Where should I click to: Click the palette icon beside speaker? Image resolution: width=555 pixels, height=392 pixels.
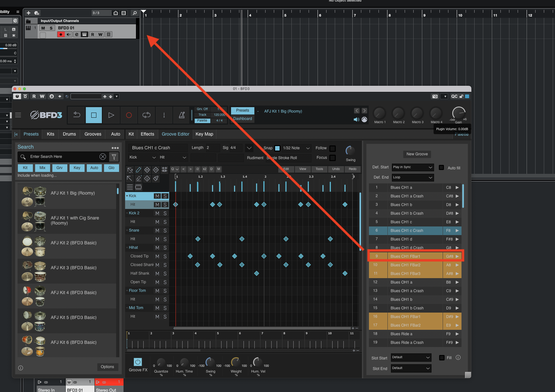coord(364,120)
